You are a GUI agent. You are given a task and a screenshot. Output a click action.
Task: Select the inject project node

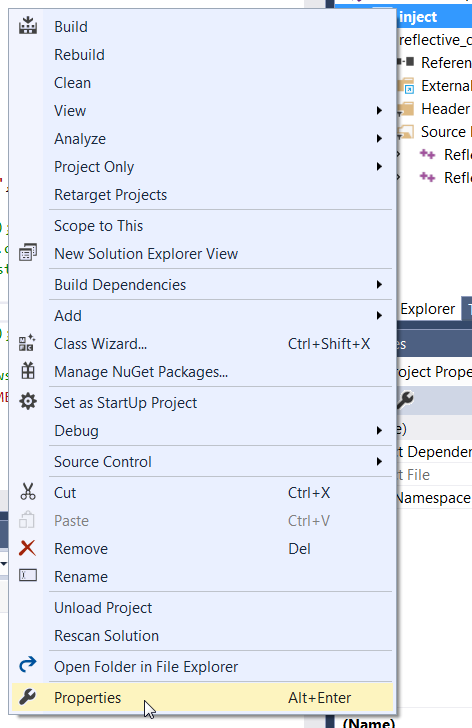tap(418, 17)
